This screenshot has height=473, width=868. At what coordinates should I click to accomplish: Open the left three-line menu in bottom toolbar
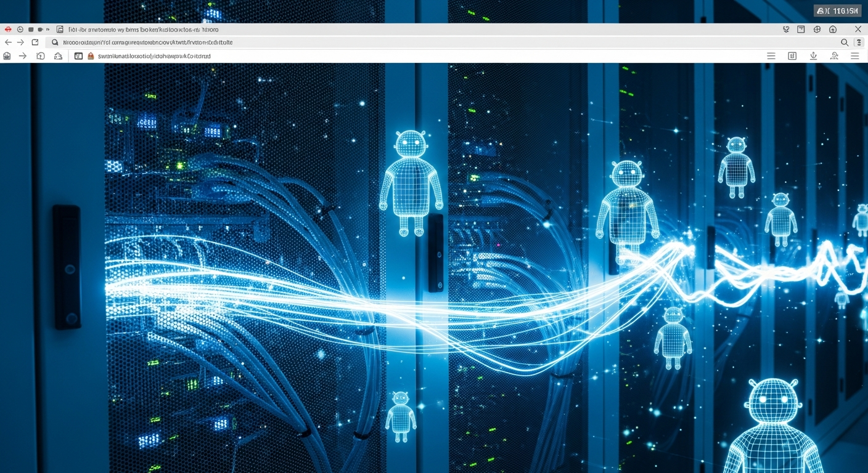pyautogui.click(x=771, y=56)
